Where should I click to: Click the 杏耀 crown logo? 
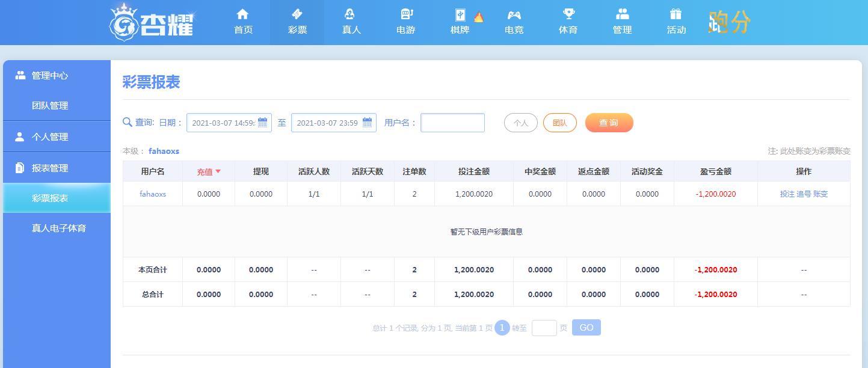click(152, 22)
